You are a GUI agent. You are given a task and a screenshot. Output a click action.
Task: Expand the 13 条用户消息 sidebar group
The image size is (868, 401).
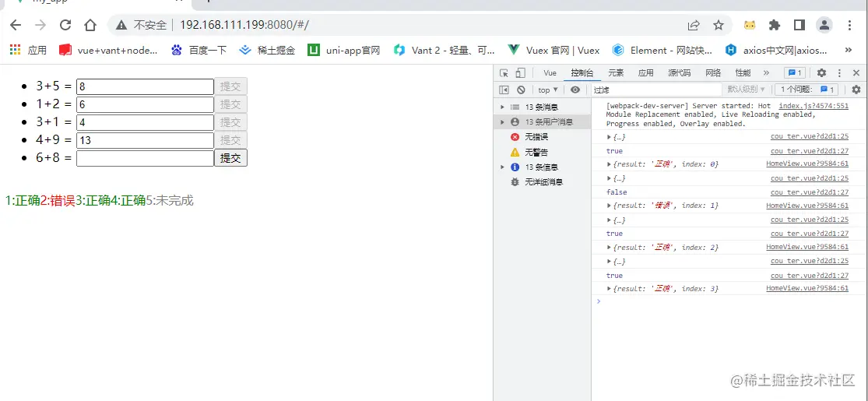coord(502,121)
